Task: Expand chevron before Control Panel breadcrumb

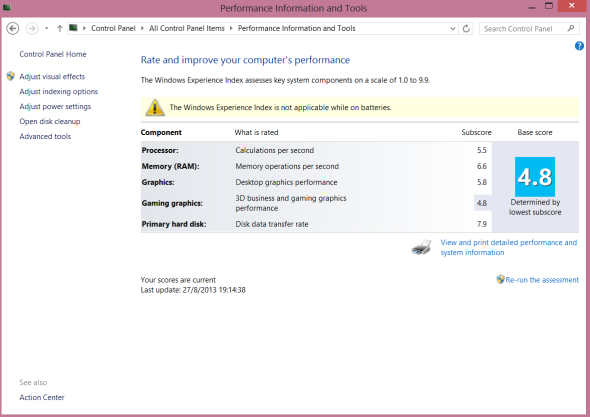Action: (84, 28)
